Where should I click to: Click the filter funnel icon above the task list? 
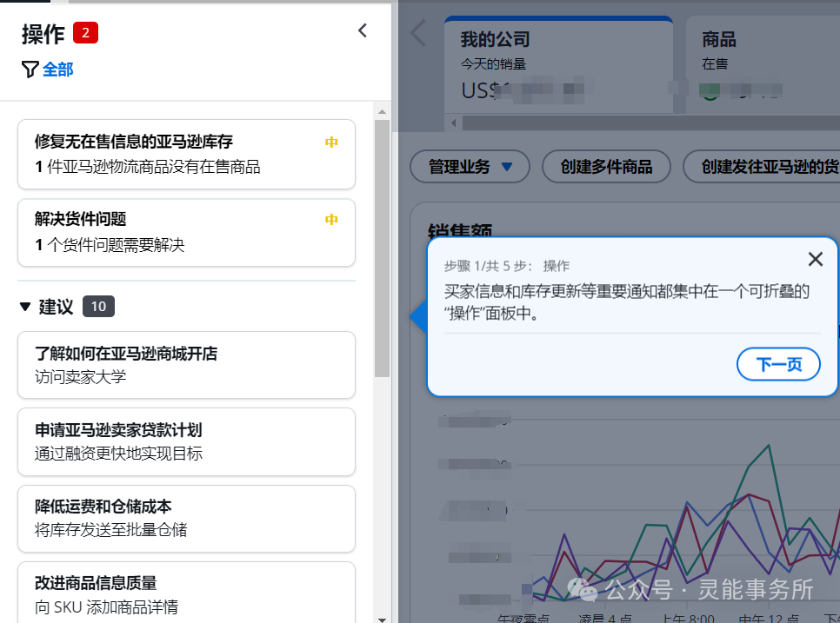30,70
